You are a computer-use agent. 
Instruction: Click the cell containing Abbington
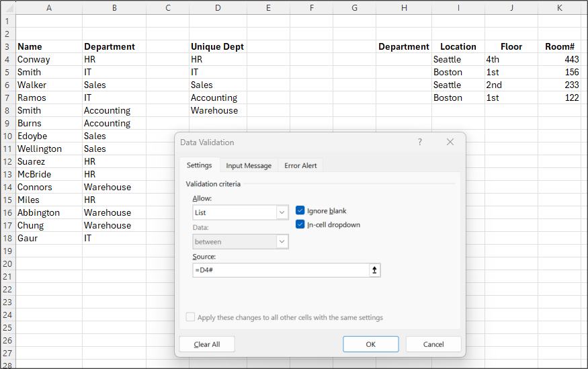49,212
